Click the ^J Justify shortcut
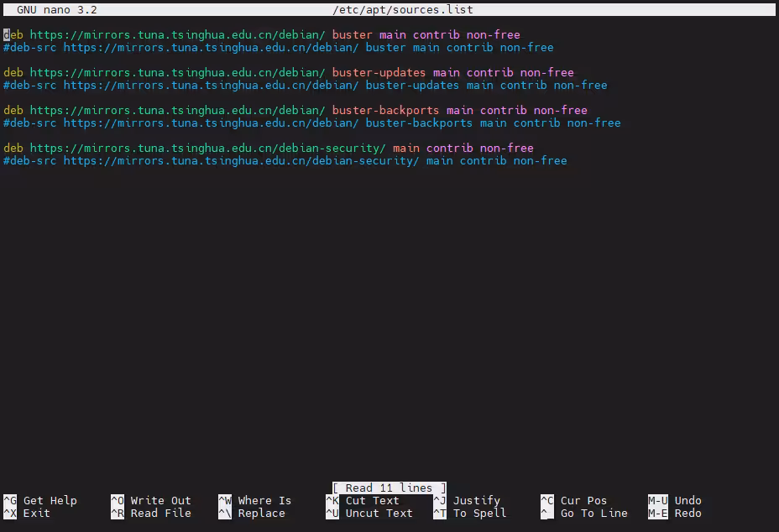The image size is (779, 532). click(467, 500)
